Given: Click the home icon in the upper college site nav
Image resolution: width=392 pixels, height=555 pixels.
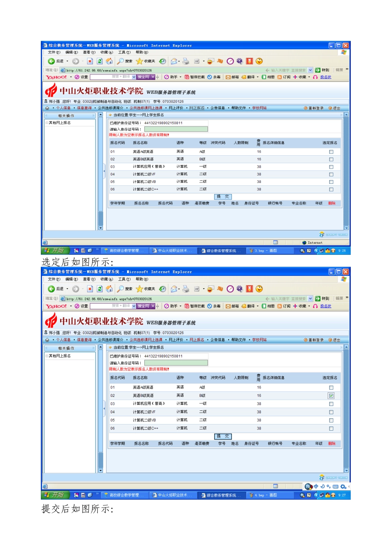Looking at the screenshot, I should tap(47, 108).
